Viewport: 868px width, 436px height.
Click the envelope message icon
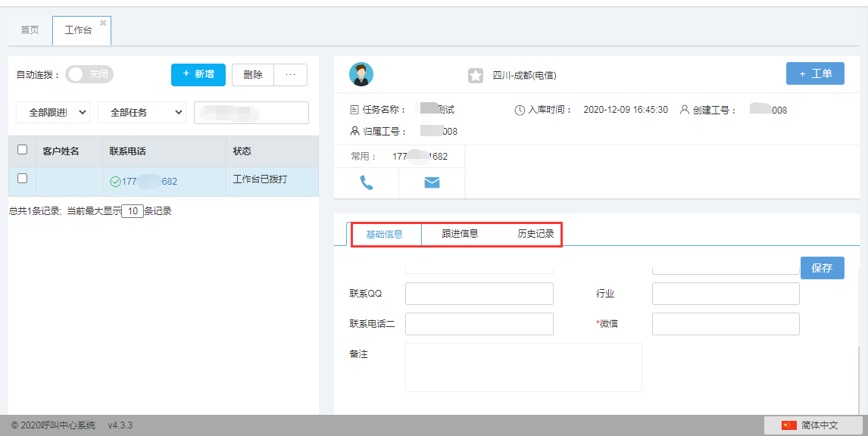432,182
